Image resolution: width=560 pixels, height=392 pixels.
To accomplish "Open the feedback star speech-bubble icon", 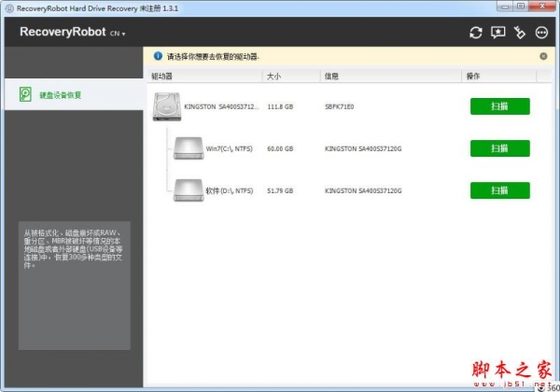I will pyautogui.click(x=497, y=33).
